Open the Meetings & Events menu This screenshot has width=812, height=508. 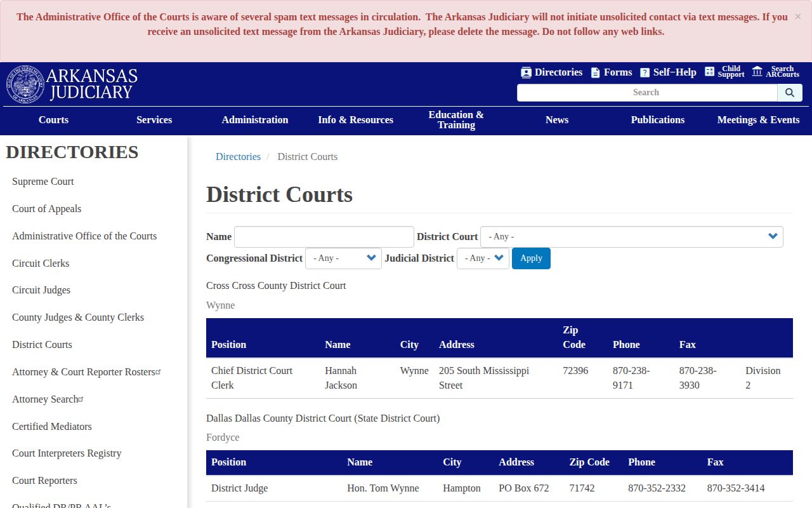click(759, 120)
